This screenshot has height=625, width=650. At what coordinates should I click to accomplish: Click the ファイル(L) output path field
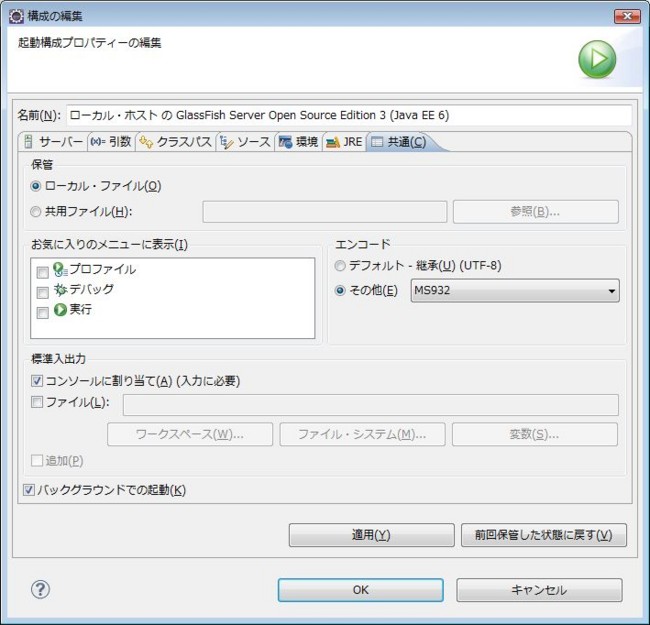pyautogui.click(x=371, y=405)
